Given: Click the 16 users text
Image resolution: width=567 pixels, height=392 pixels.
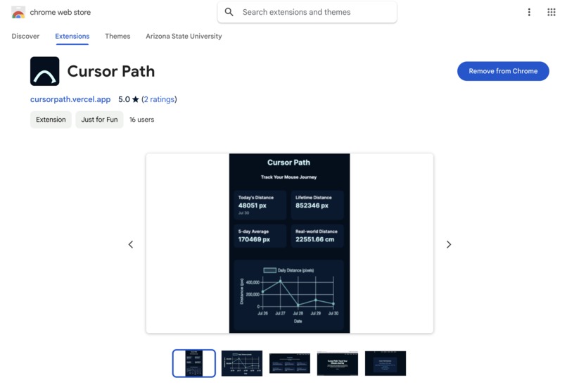Looking at the screenshot, I should tap(142, 120).
